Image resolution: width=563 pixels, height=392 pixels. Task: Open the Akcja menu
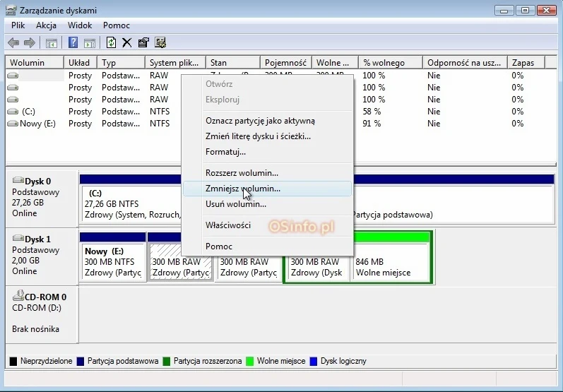tap(46, 25)
